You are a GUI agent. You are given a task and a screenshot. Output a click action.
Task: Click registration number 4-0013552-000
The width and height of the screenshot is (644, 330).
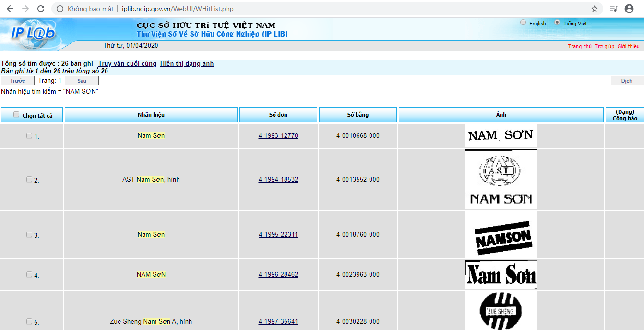[x=358, y=179]
